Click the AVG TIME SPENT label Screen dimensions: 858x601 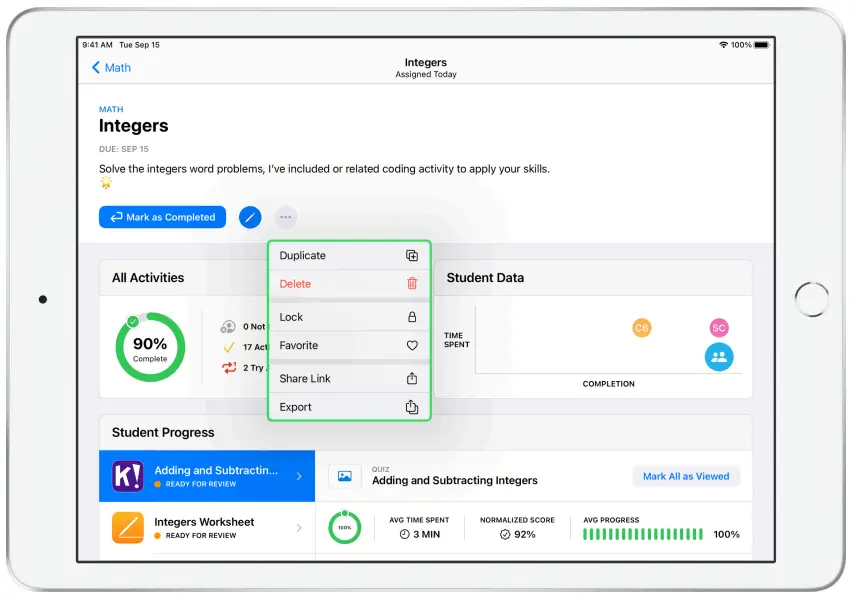pos(419,520)
